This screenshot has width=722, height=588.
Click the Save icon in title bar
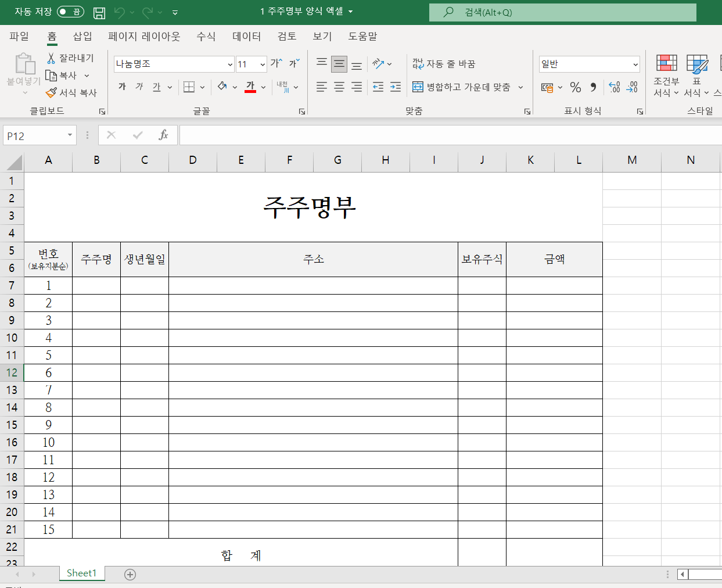pos(99,12)
